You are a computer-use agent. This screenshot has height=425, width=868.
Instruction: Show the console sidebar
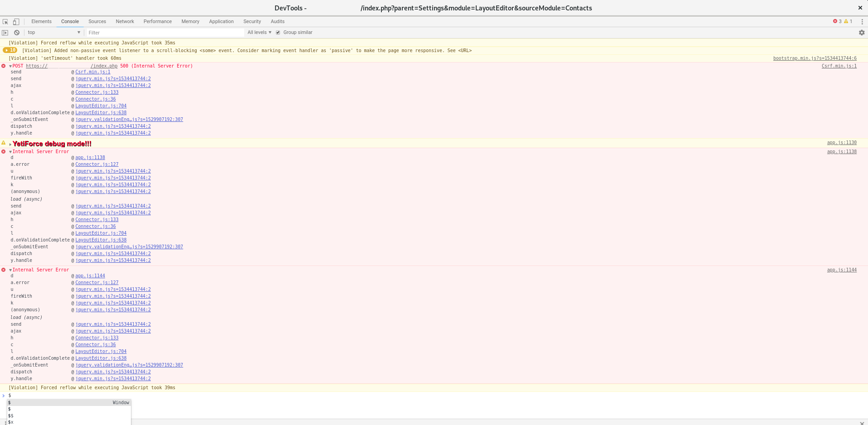(5, 33)
